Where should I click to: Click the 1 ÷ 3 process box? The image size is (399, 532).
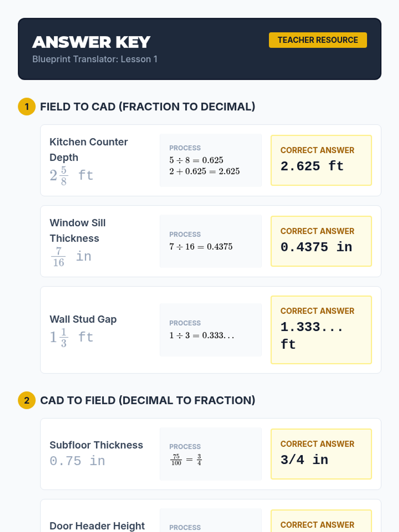(x=210, y=330)
